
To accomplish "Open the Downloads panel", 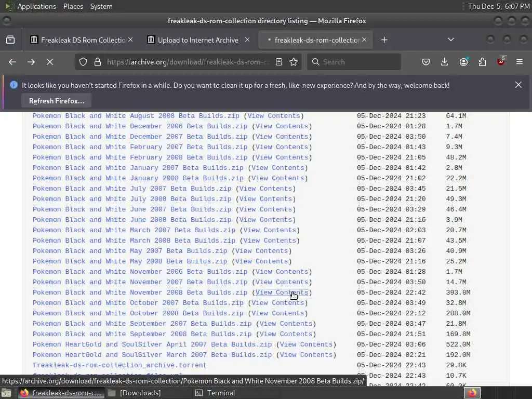I will (x=445, y=62).
